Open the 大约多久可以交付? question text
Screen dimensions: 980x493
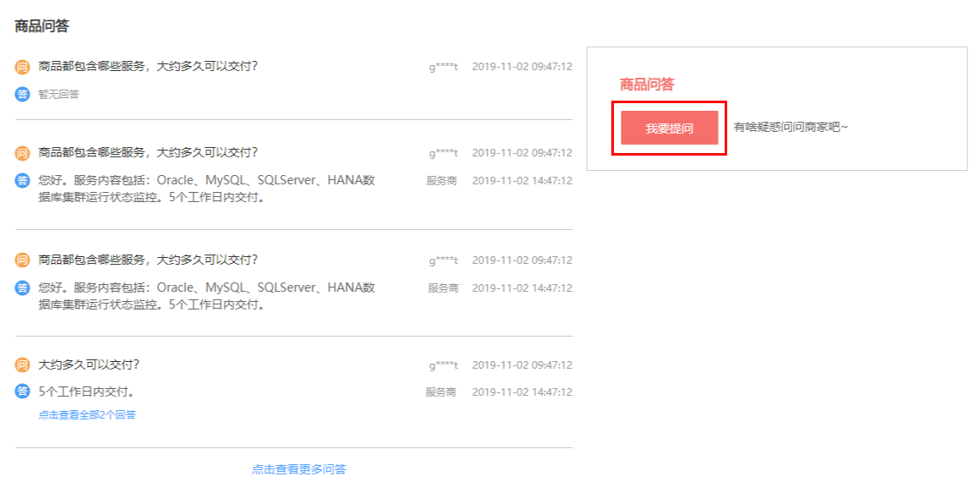coord(89,364)
